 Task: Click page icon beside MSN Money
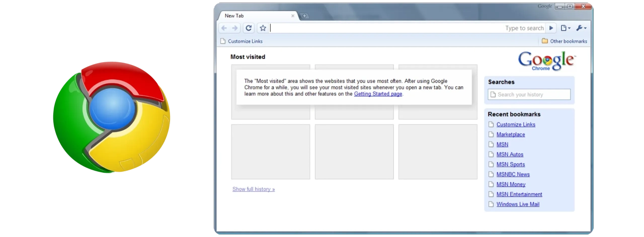491,184
